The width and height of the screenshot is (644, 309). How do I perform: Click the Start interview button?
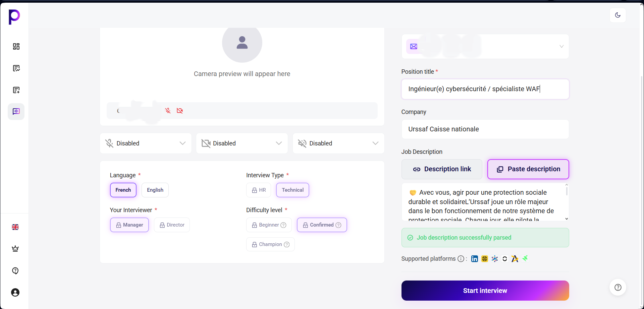[485, 291]
